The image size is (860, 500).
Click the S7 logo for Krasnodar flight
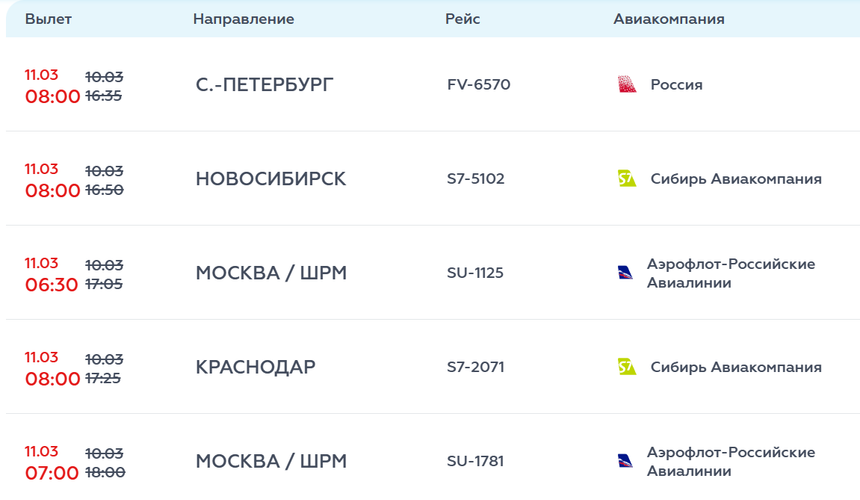click(627, 367)
